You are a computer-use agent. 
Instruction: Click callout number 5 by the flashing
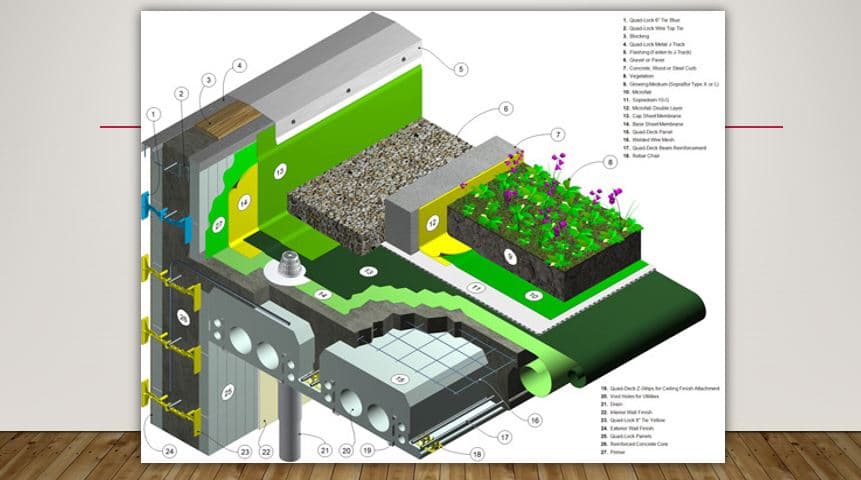pyautogui.click(x=461, y=69)
